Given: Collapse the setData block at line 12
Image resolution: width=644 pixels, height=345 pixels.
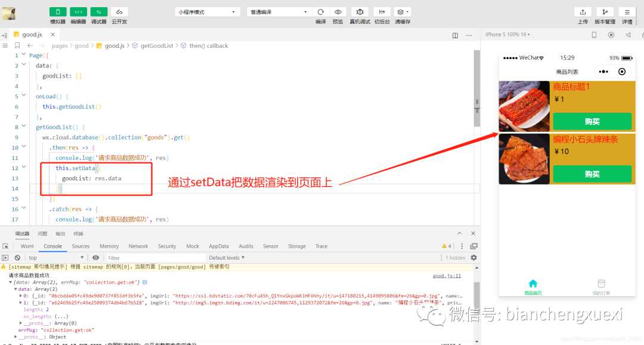Looking at the screenshot, I should (x=24, y=167).
